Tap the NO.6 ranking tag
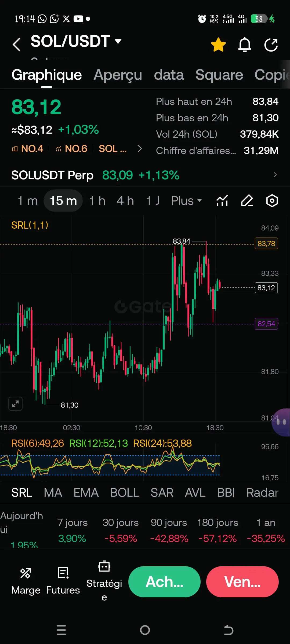Image resolution: width=290 pixels, height=644 pixels. pyautogui.click(x=71, y=149)
